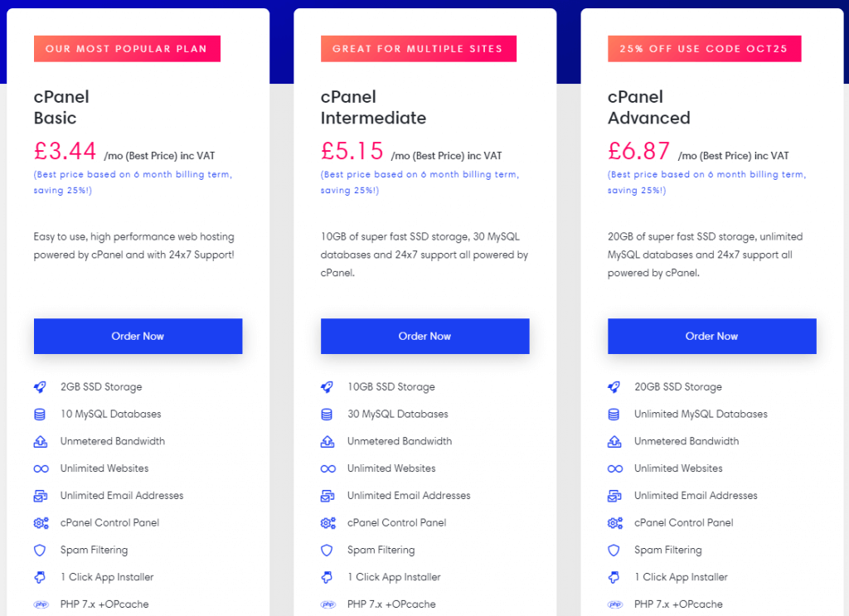
Task: Click infinity icon beside Basic Unlimited Websites
Action: pyautogui.click(x=41, y=468)
